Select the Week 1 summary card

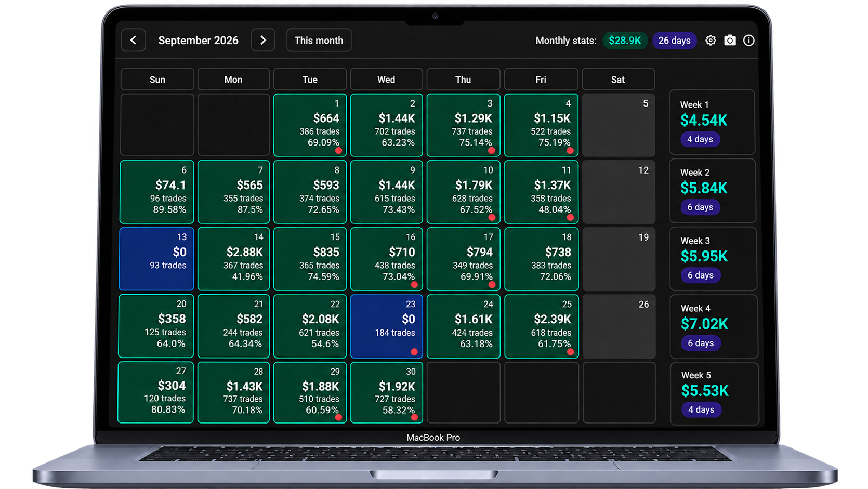tap(712, 123)
